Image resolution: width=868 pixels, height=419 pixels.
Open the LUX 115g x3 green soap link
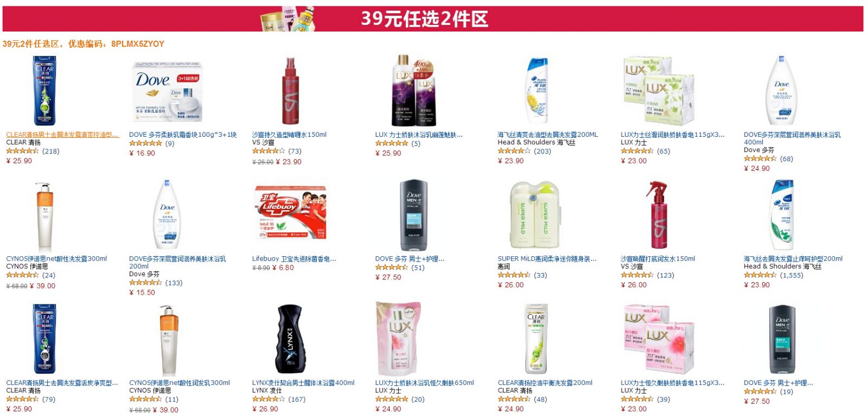click(672, 135)
